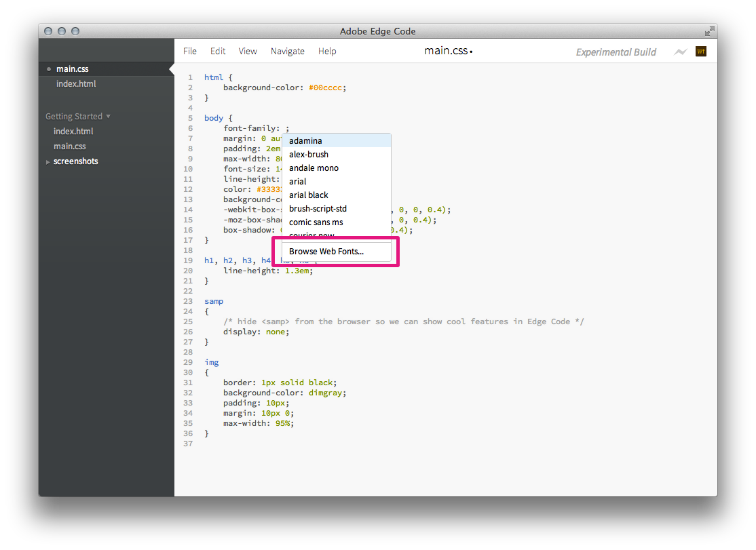Open the File menu
The image size is (756, 550).
tap(190, 51)
